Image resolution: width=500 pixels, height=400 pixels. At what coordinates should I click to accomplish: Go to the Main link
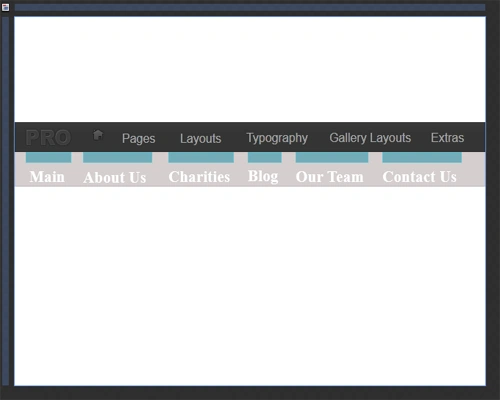click(47, 177)
